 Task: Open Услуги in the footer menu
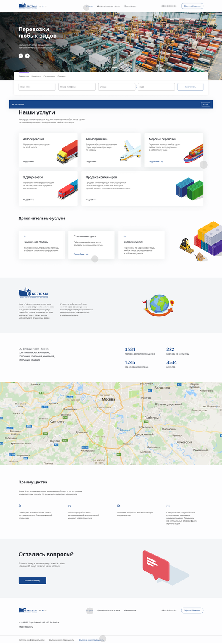pos(89,610)
